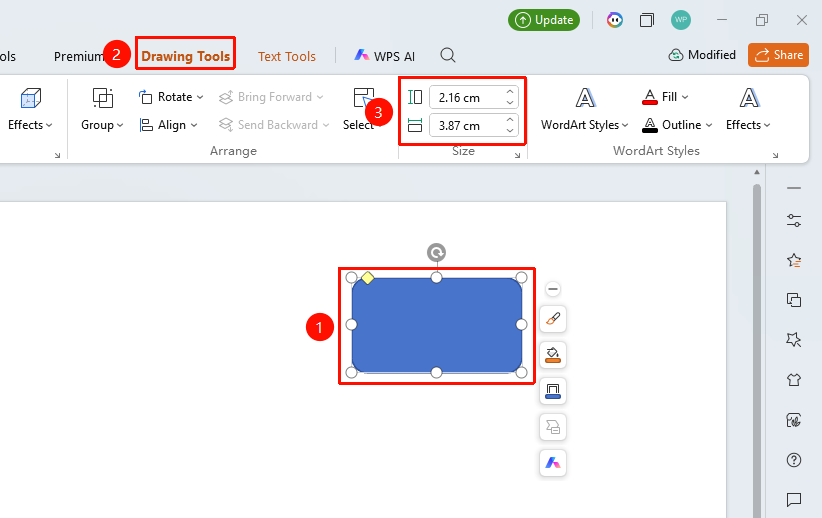The width and height of the screenshot is (822, 518).
Task: Click the shape style brush icon
Action: [553, 319]
